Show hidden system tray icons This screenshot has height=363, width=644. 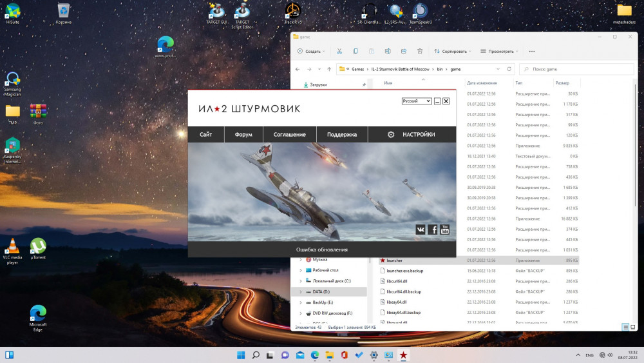point(578,355)
